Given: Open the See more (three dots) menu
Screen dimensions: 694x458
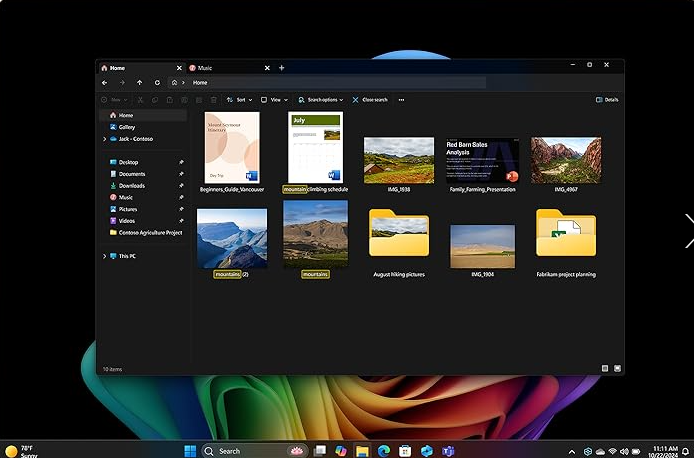Looking at the screenshot, I should [x=401, y=100].
